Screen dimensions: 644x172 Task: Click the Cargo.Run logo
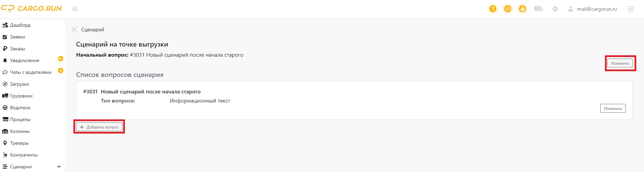pyautogui.click(x=31, y=8)
